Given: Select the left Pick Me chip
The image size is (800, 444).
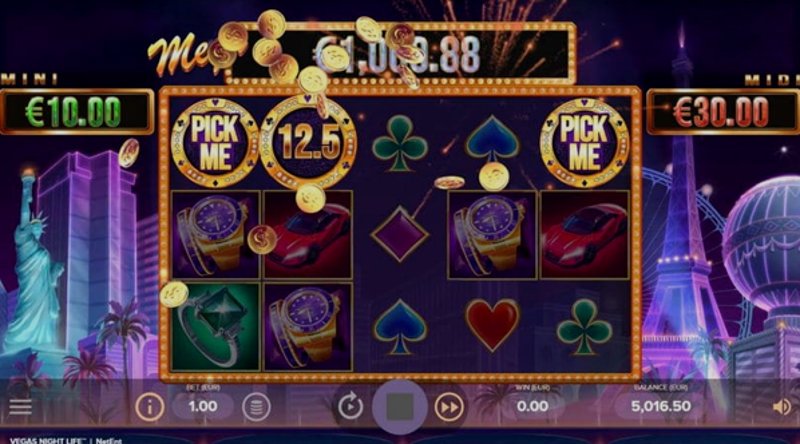Looking at the screenshot, I should [215, 142].
